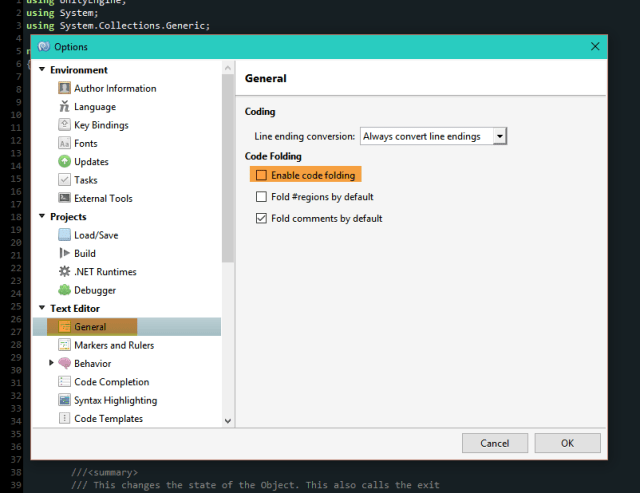This screenshot has height=493, width=640.
Task: Enable the code folding checkbox
Action: click(x=261, y=175)
